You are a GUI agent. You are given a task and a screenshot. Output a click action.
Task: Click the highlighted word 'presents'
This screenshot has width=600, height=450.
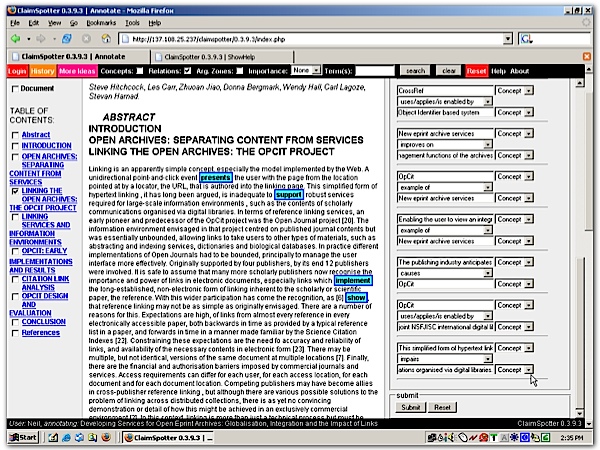[x=216, y=178]
